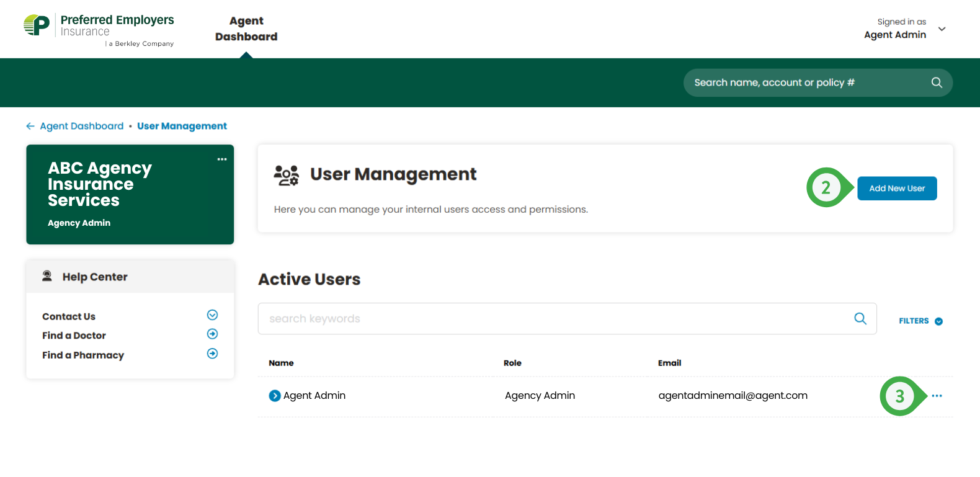Sort by the Name column header
The image size is (980, 477).
(x=281, y=363)
